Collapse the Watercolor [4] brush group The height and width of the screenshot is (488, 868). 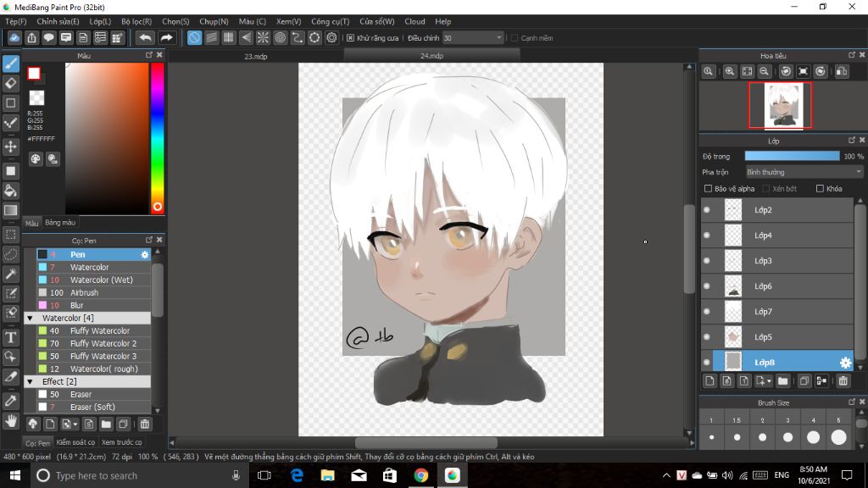(x=30, y=319)
